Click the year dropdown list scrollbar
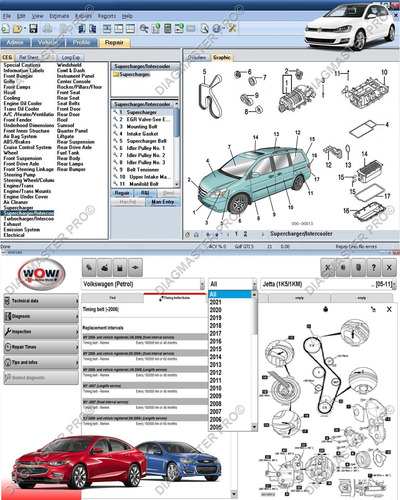This screenshot has width=400, height=500. point(254,361)
